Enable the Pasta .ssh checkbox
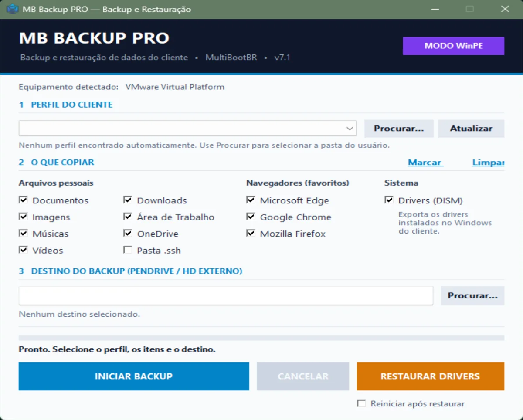This screenshot has height=420, width=523. pyautogui.click(x=128, y=250)
